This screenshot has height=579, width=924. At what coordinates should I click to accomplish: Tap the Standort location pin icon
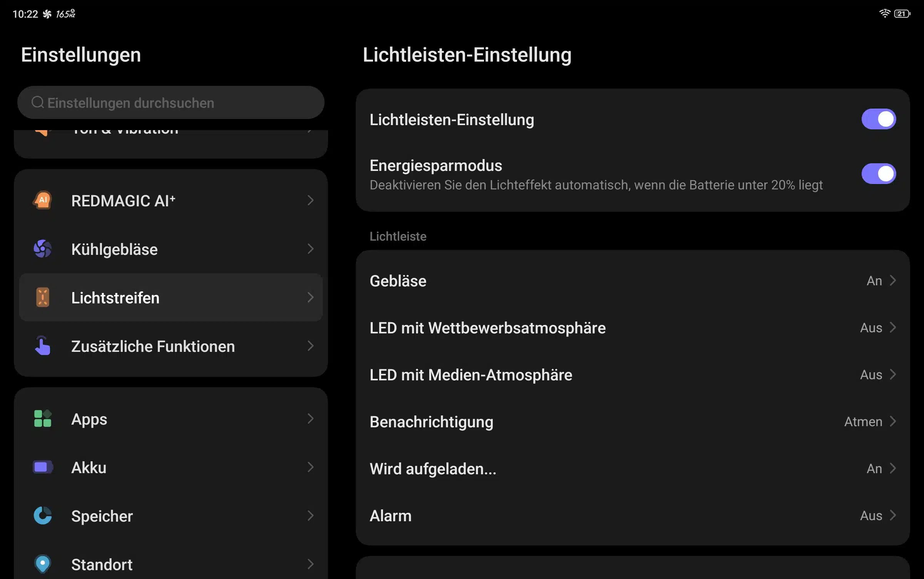(43, 564)
